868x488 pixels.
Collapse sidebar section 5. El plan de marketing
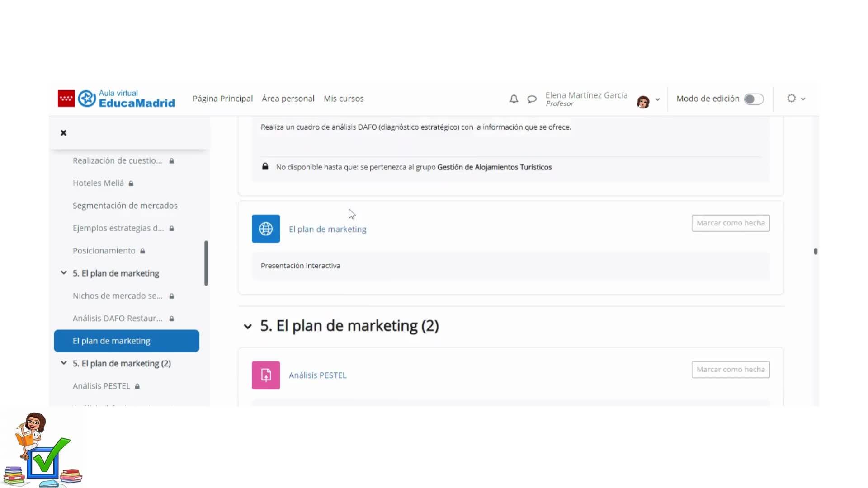(64, 273)
